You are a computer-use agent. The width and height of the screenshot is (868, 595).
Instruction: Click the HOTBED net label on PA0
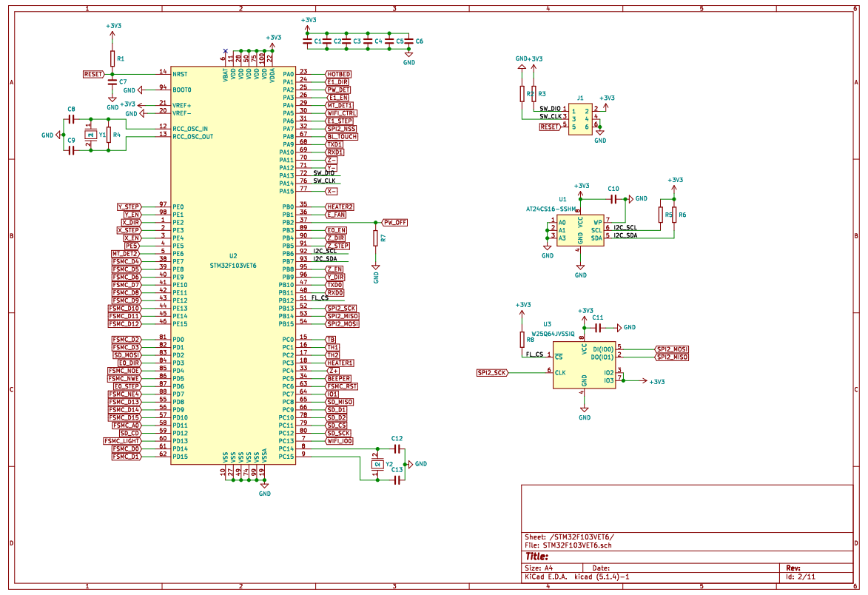coord(337,74)
